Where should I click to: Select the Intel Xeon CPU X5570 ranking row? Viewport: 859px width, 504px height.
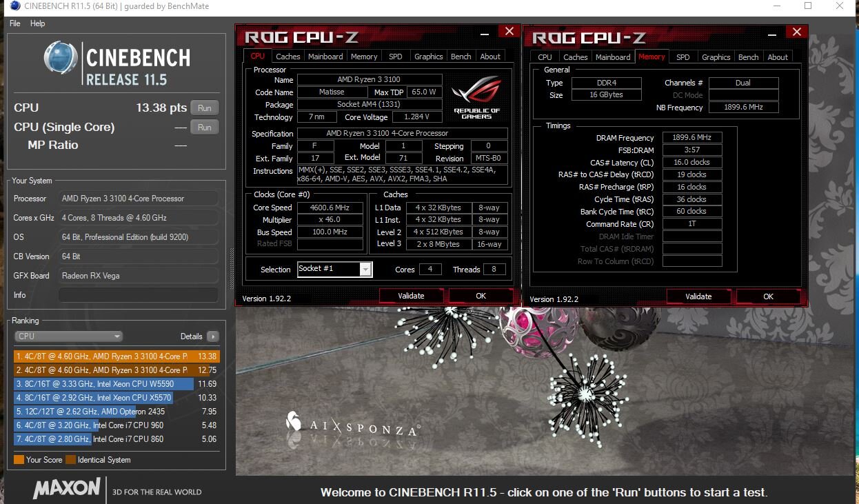[x=117, y=398]
